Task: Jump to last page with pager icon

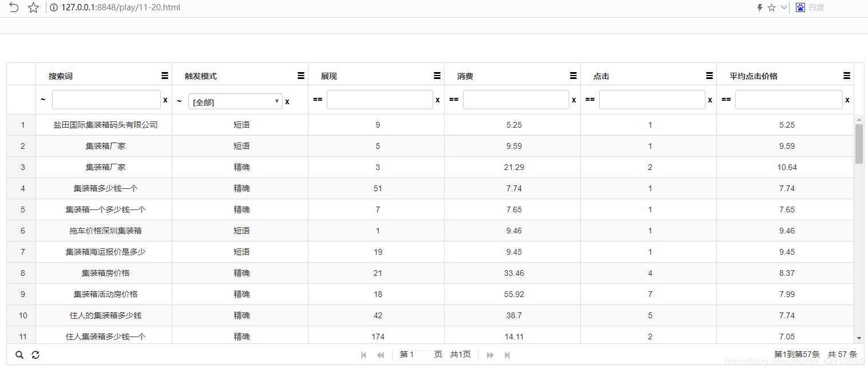Action: click(507, 355)
